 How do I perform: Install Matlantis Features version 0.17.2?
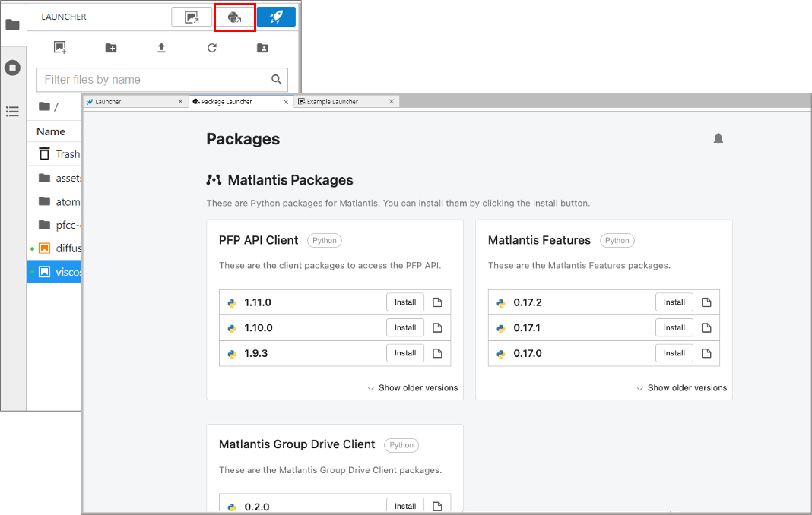[x=674, y=302]
